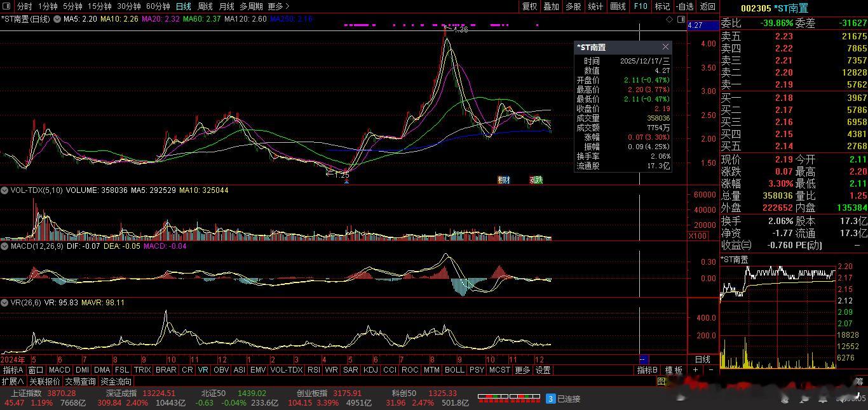Screen dimensions: 868x410
Task: Toggle the -自选 watchlist button
Action: click(685, 6)
